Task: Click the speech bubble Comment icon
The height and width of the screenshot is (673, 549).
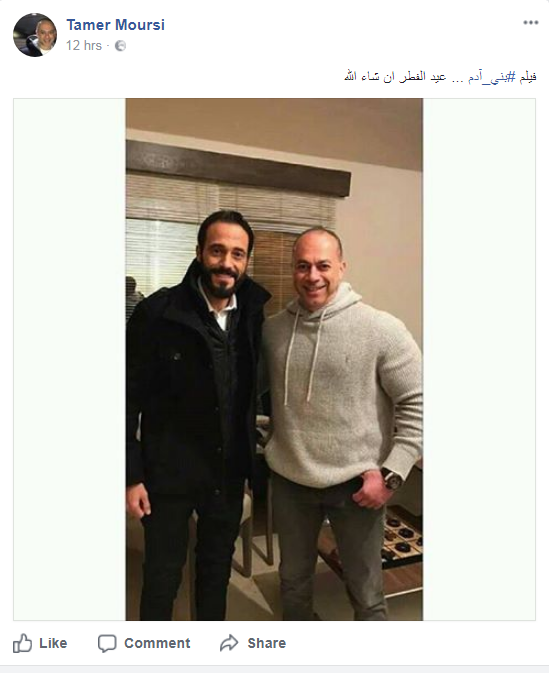Action: coord(107,643)
